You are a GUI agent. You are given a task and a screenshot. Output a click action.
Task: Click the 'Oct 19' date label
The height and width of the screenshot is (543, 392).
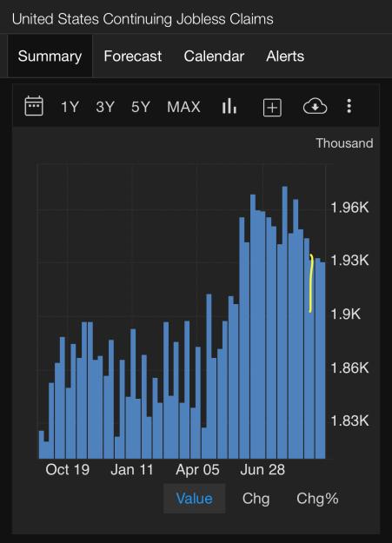point(68,470)
